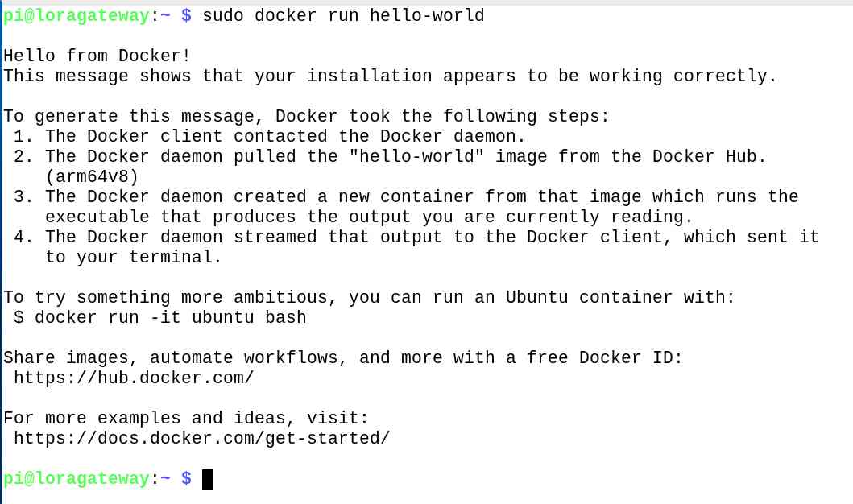This screenshot has height=504, width=853.
Task: Click step 1 about the Docker client
Action: pyautogui.click(x=269, y=136)
